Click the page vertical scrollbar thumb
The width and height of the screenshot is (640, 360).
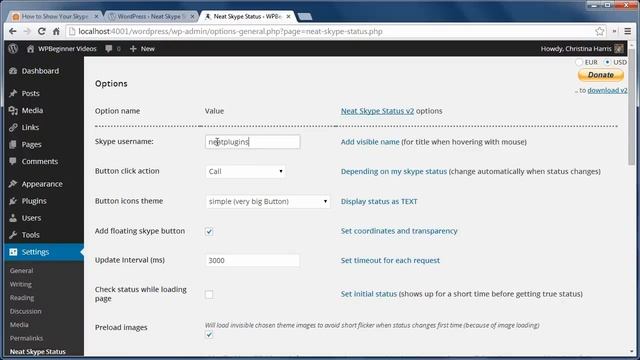pos(632,108)
